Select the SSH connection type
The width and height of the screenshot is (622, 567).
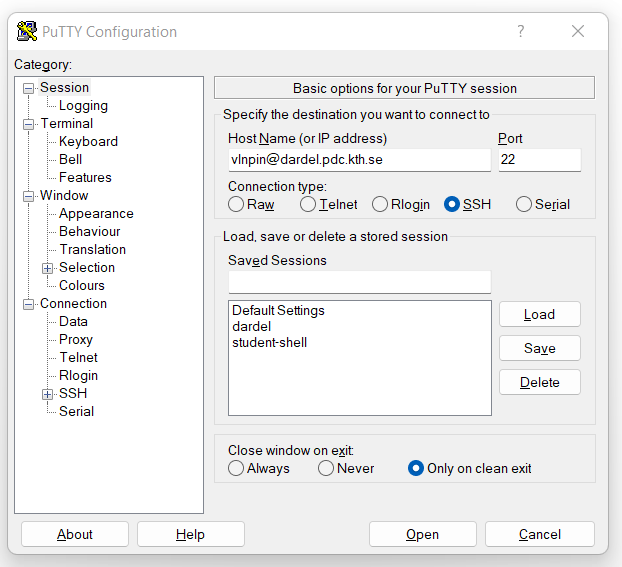pyautogui.click(x=452, y=204)
